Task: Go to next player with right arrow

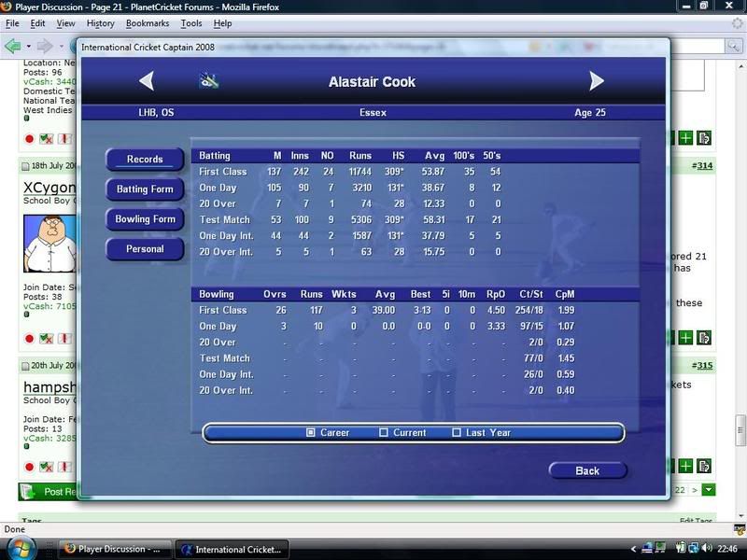Action: coord(597,81)
